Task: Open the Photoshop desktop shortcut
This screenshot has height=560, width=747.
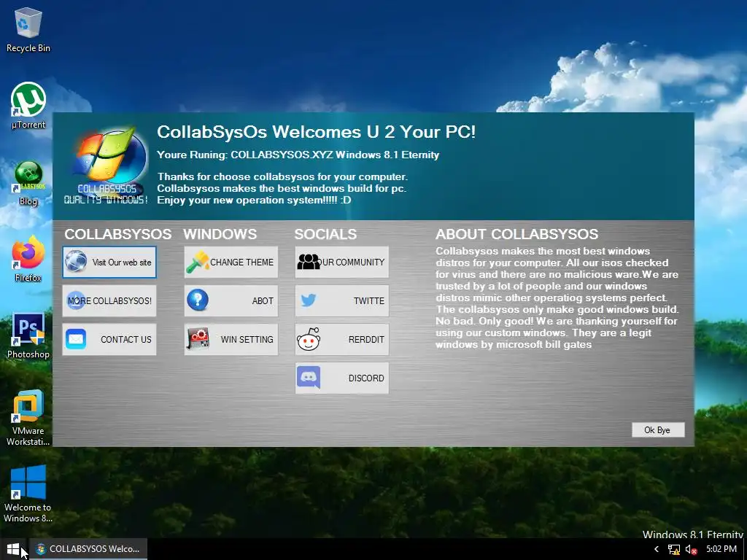Action: (28, 335)
